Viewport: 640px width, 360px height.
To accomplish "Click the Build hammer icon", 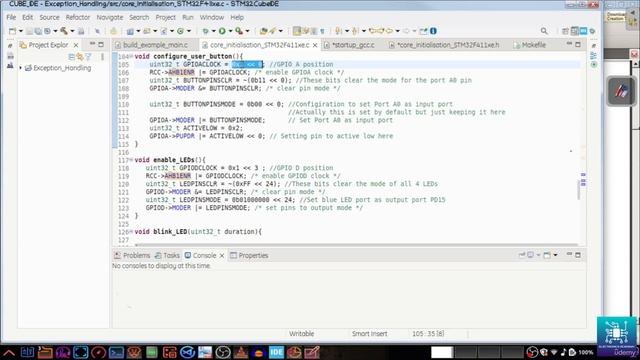I will pyautogui.click(x=64, y=31).
